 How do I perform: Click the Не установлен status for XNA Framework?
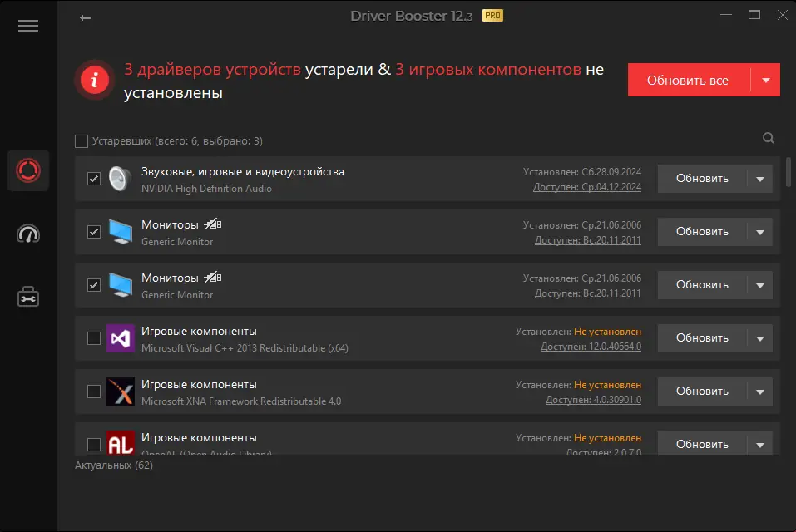point(608,385)
